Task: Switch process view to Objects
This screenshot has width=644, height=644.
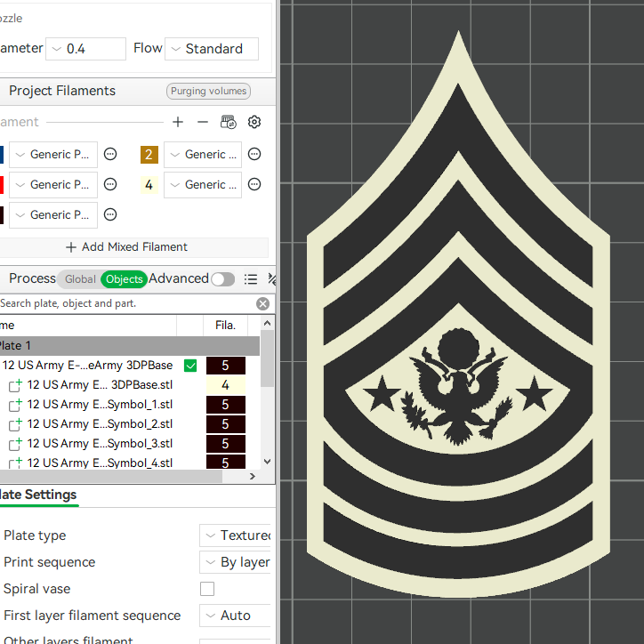Action: point(124,279)
